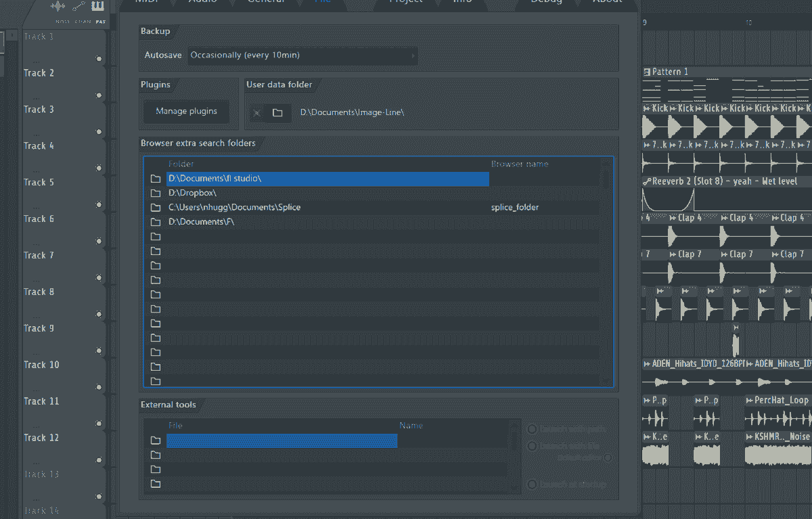The width and height of the screenshot is (812, 519).
Task: Open the Reeverb 2 automation clip menu icon
Action: (x=647, y=181)
